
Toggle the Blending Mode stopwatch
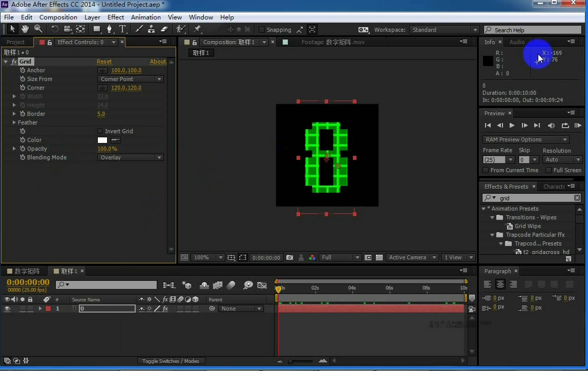click(x=23, y=157)
